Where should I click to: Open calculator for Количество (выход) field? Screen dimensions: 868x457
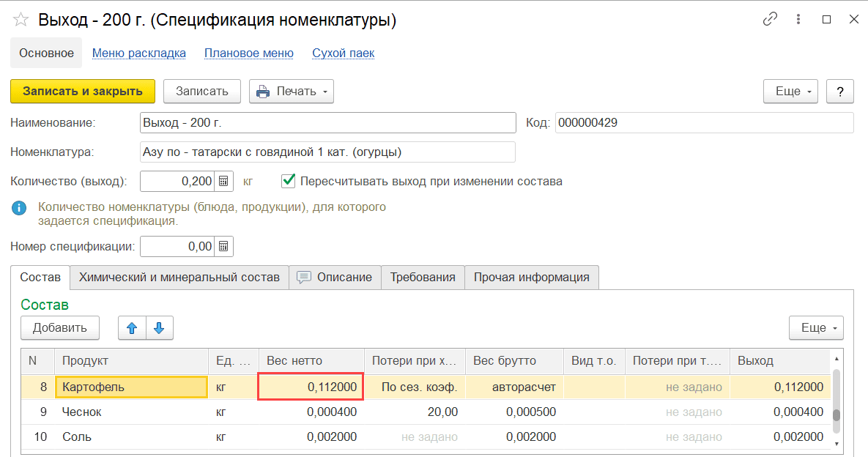pyautogui.click(x=224, y=181)
